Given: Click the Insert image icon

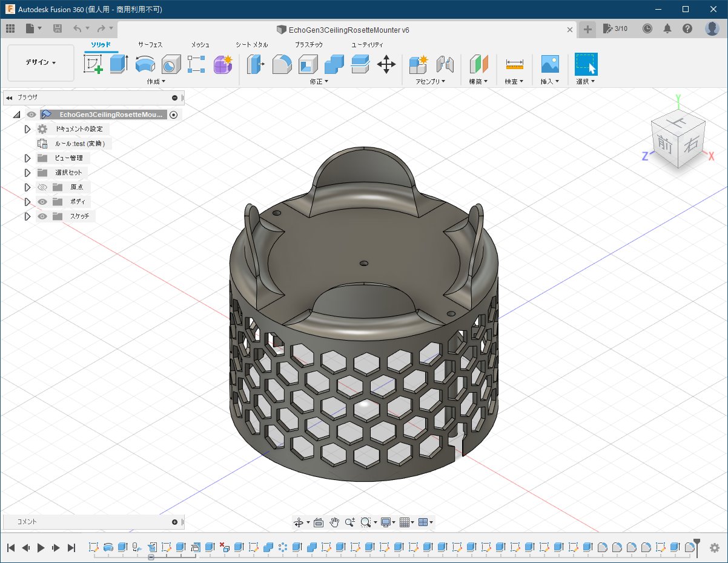Looking at the screenshot, I should coord(550,64).
